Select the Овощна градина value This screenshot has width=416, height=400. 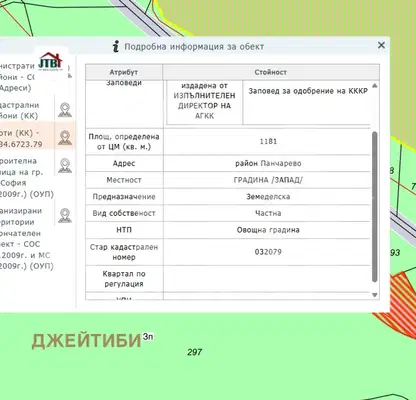point(268,230)
